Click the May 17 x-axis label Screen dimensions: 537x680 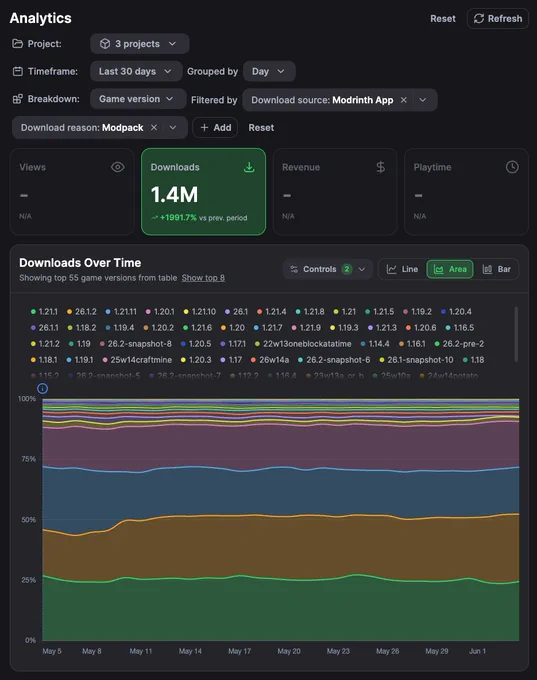pos(239,651)
